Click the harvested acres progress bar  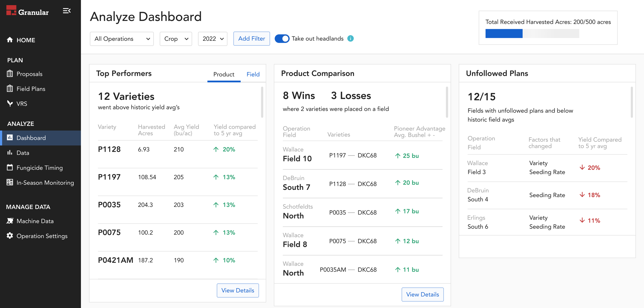[532, 34]
